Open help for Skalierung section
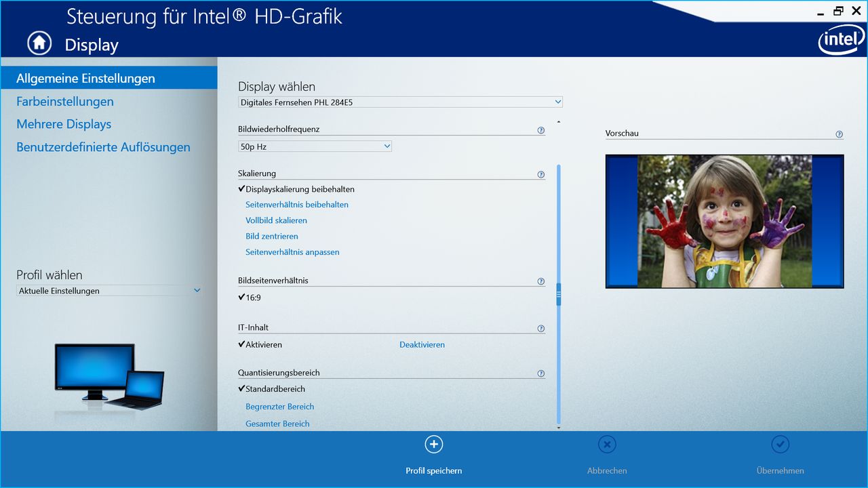Screen dimensions: 868x488 coord(541,174)
